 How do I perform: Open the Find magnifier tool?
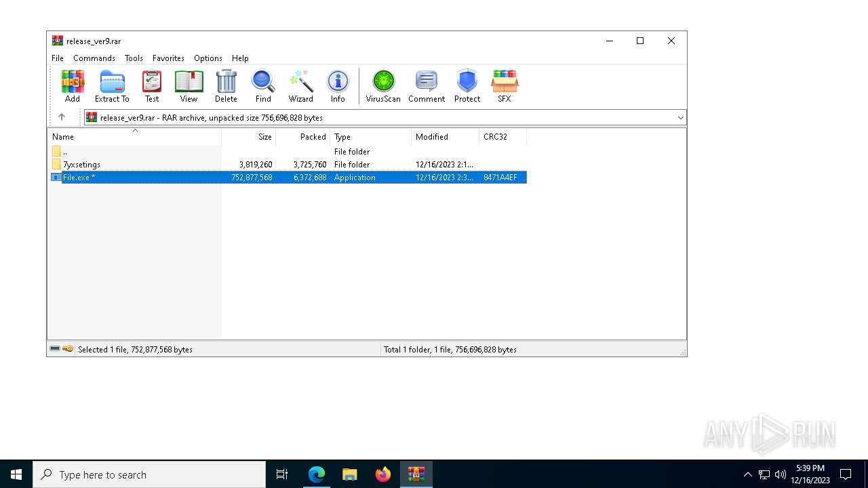[263, 85]
